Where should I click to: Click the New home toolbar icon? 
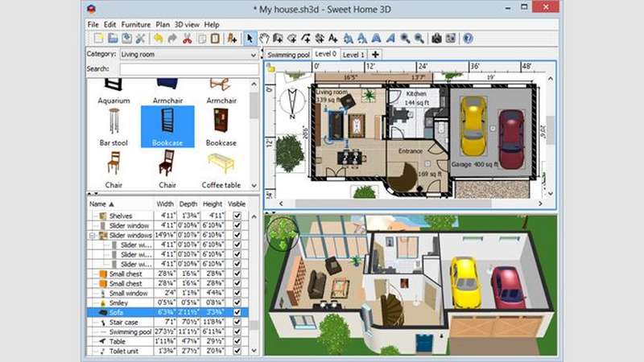pyautogui.click(x=98, y=39)
